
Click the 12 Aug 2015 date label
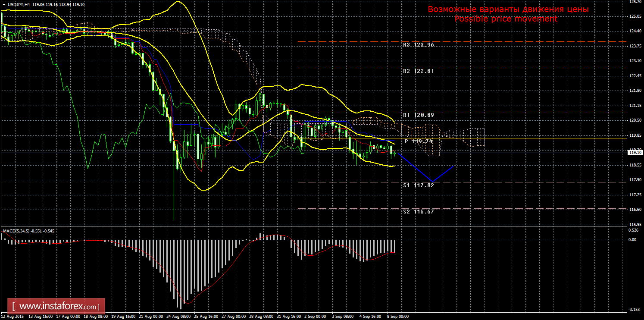(x=12, y=317)
